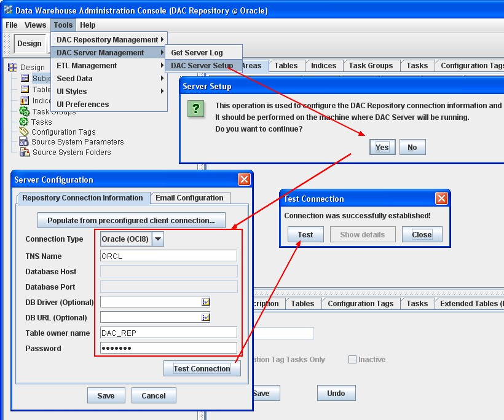504x420 pixels.
Task: Select the Tasks node in Design tree
Action: 41,122
